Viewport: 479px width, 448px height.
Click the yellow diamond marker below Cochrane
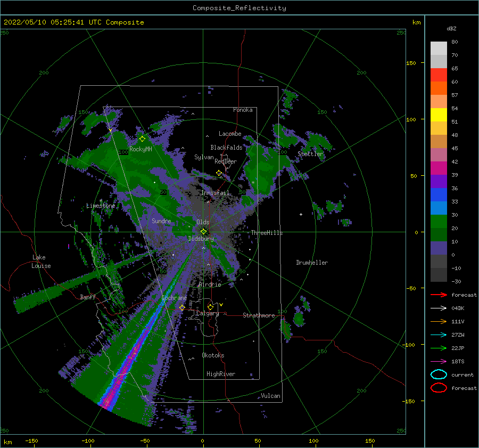[182, 307]
